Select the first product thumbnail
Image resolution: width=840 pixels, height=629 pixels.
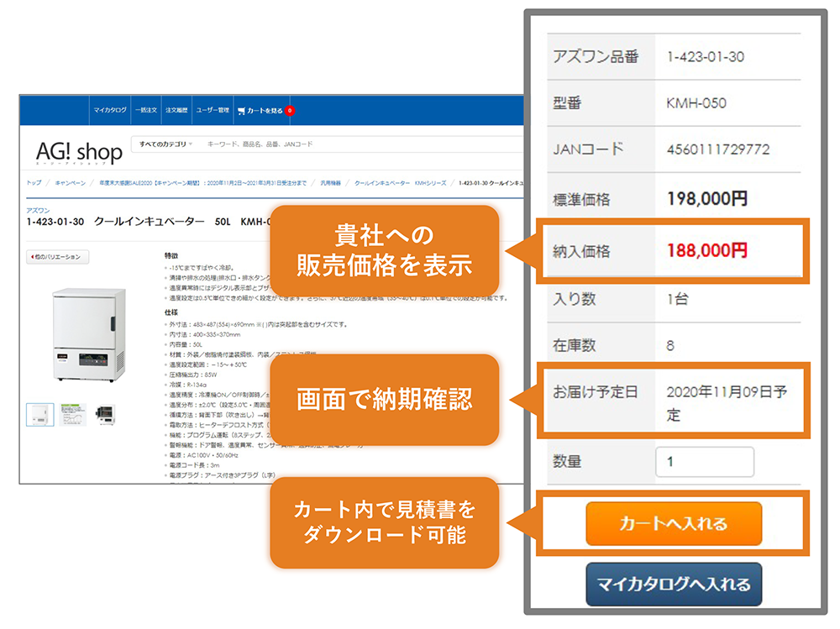pos(40,415)
